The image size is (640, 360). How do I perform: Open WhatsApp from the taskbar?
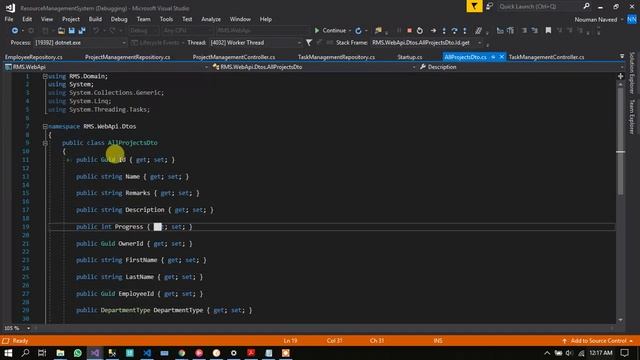pyautogui.click(x=78, y=353)
